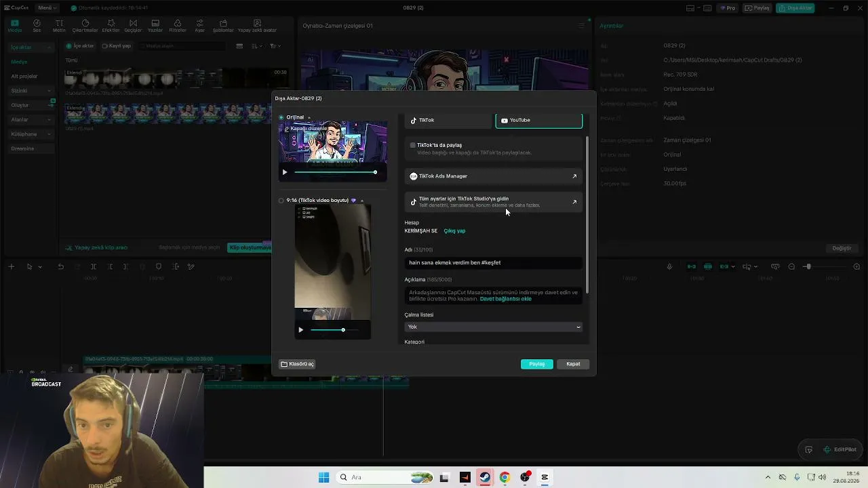
Task: Click the Dışa Aktar button in the title bar
Action: click(x=795, y=8)
